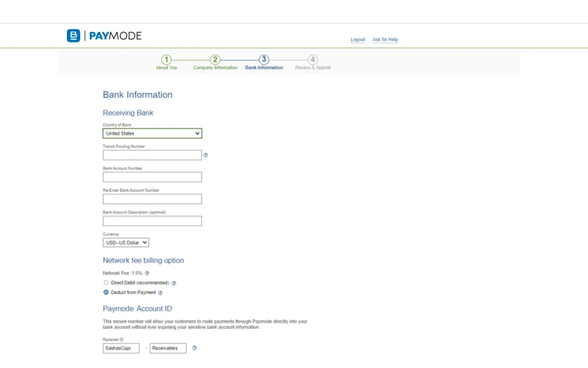This screenshot has height=368, width=588.
Task: Click the help icon beside Transit Routing Number
Action: (206, 155)
